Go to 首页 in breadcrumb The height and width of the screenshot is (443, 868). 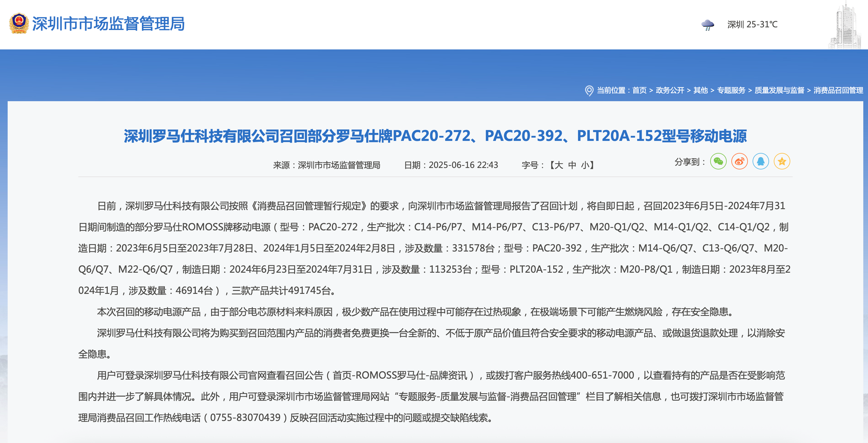tap(639, 91)
